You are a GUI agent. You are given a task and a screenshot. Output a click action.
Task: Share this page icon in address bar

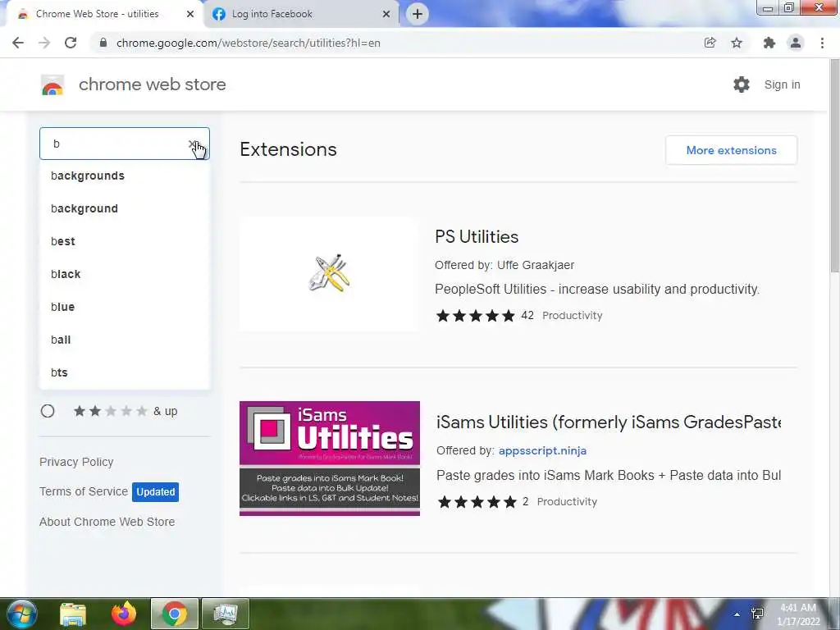(x=710, y=43)
